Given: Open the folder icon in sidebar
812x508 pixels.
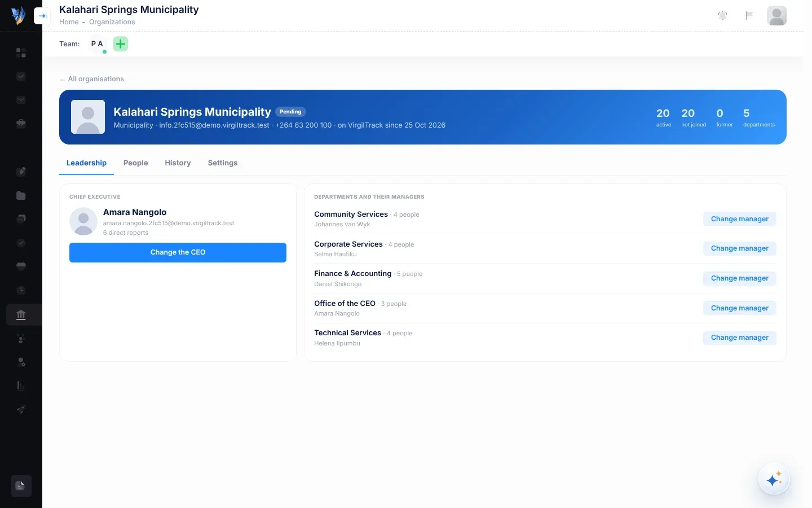Looking at the screenshot, I should coord(21,195).
